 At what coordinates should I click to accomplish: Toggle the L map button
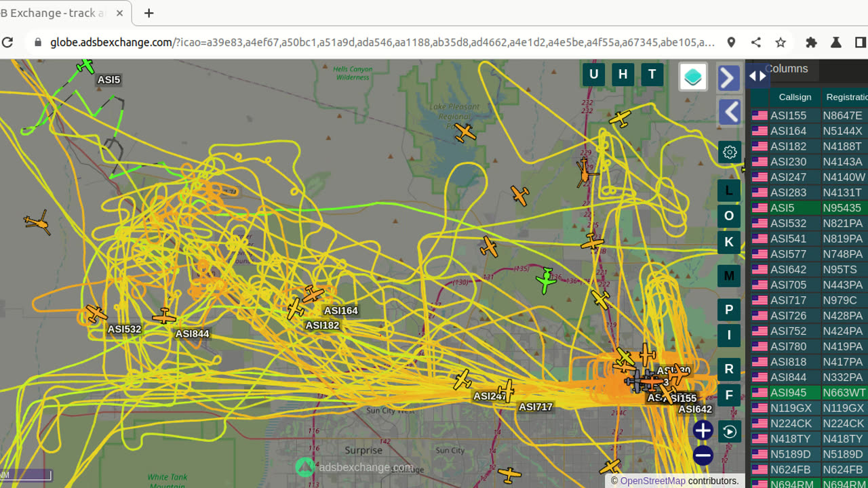click(x=729, y=190)
